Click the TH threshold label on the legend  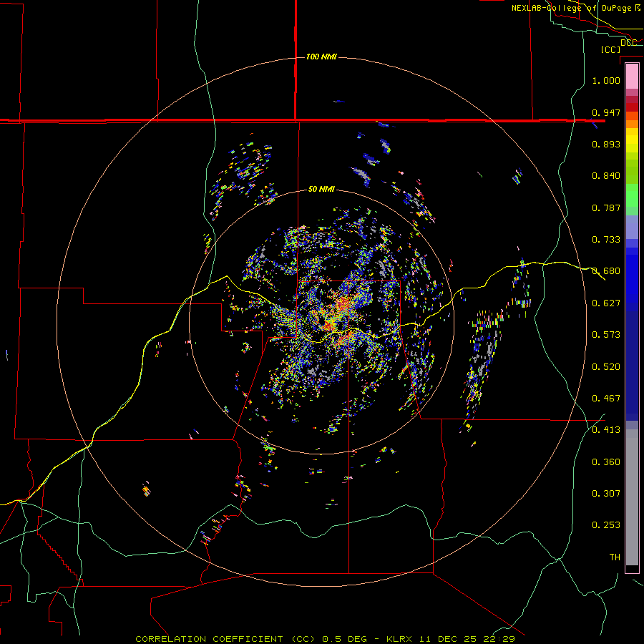tap(615, 557)
